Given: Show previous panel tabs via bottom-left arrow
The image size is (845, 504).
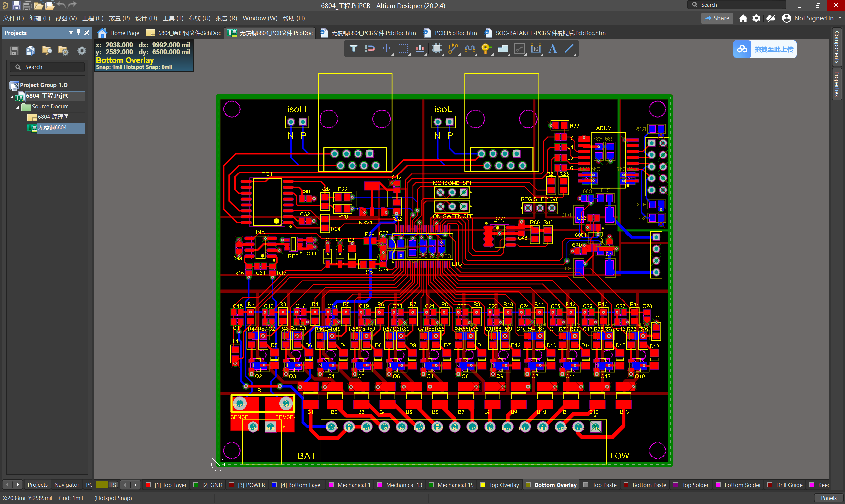Looking at the screenshot, I should point(7,485).
